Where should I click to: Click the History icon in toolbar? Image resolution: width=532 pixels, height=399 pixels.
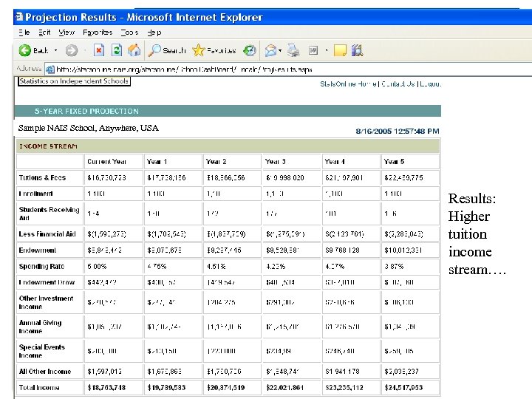click(250, 50)
